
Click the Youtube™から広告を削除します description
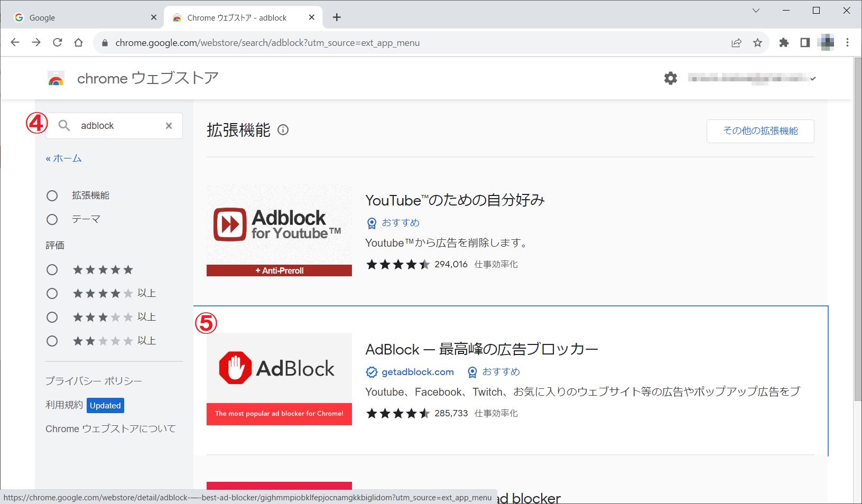click(447, 243)
